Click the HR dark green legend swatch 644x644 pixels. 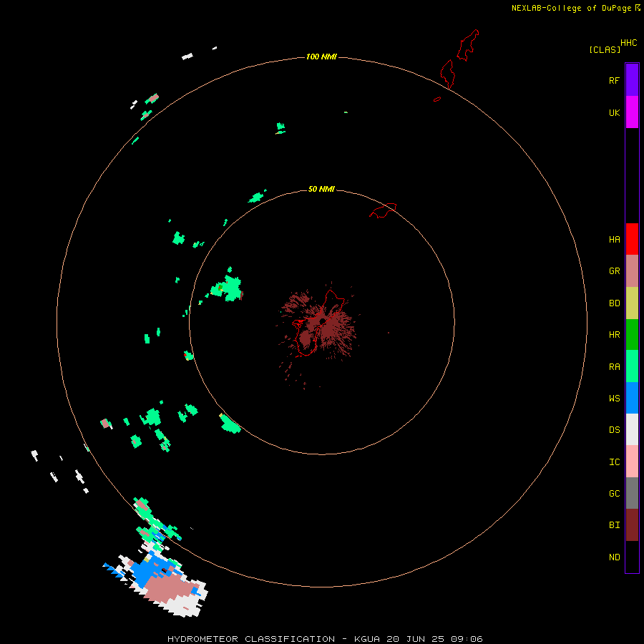click(632, 335)
